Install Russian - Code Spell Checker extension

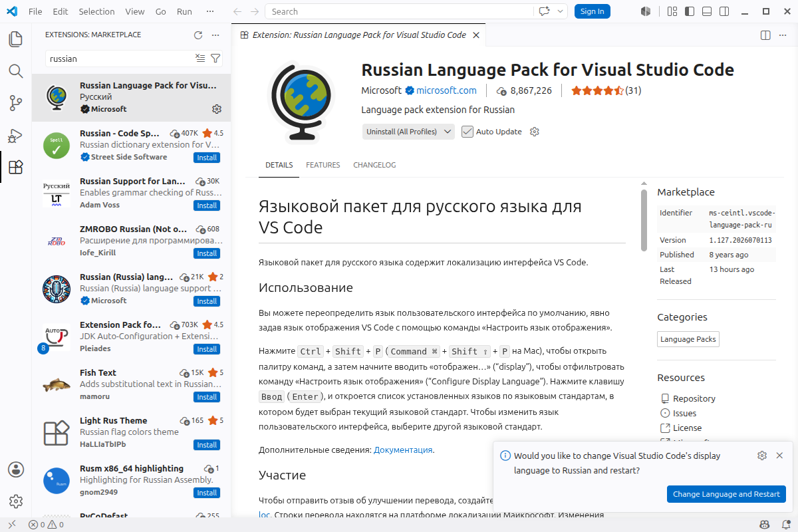pos(207,158)
